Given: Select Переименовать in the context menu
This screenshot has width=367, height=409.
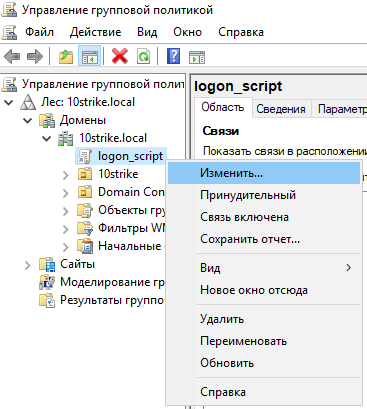Looking at the screenshot, I should point(264,341).
